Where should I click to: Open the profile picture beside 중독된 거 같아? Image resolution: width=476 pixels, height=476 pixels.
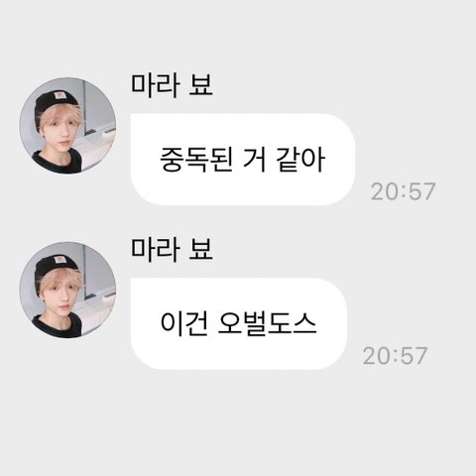67,126
